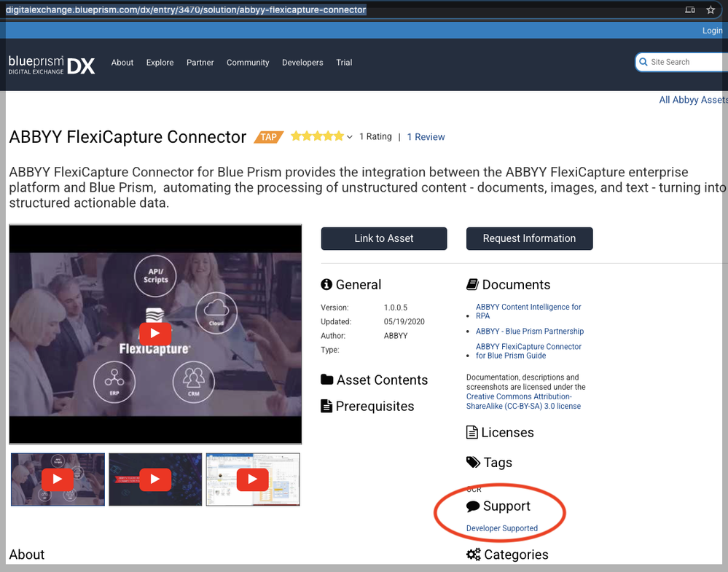This screenshot has height=572, width=728.
Task: Click the browser address bar URL
Action: [186, 9]
